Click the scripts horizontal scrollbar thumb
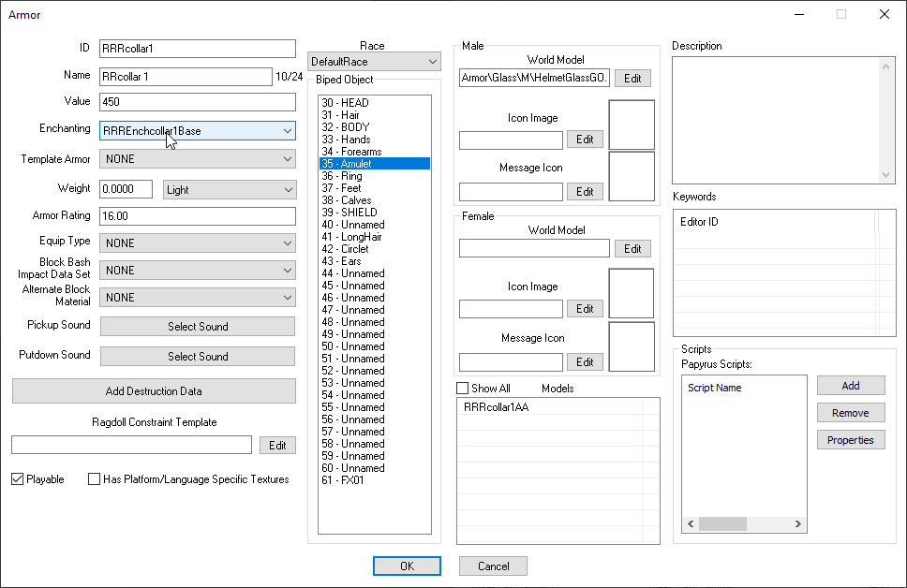This screenshot has width=907, height=588. (x=722, y=523)
